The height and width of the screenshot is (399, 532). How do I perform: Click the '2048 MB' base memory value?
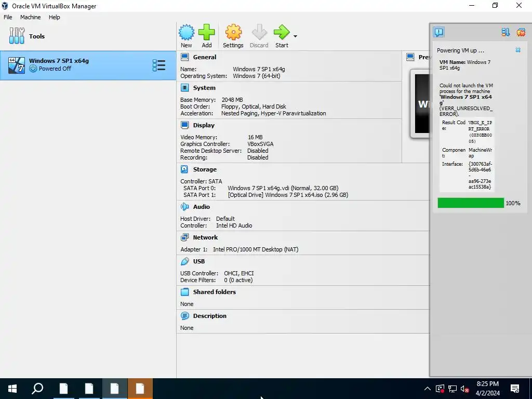[x=232, y=100]
